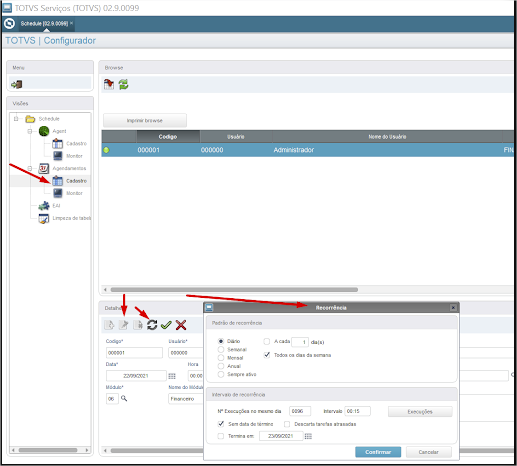This screenshot has height=466, width=517.
Task: Close the Recorrência dialog
Action: click(x=453, y=307)
